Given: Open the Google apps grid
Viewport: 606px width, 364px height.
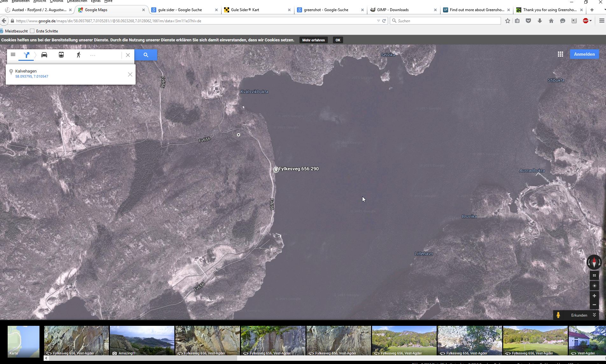Looking at the screenshot, I should tap(560, 54).
